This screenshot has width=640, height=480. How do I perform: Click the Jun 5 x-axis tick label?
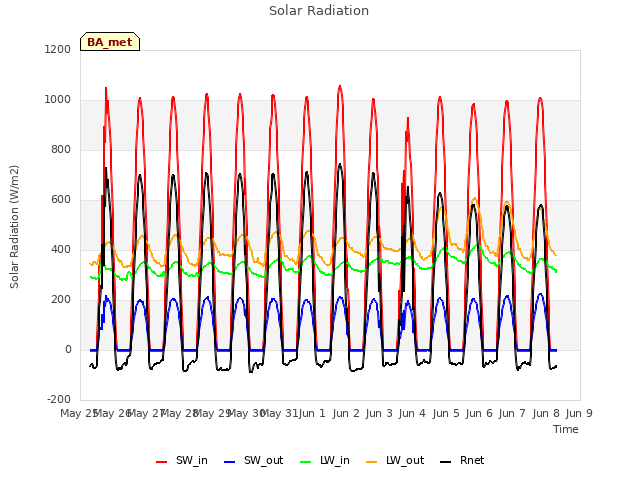pos(446,413)
